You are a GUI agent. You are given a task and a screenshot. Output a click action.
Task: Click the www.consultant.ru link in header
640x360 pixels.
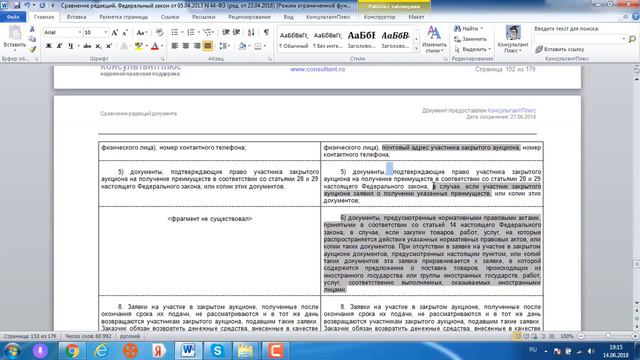318,69
